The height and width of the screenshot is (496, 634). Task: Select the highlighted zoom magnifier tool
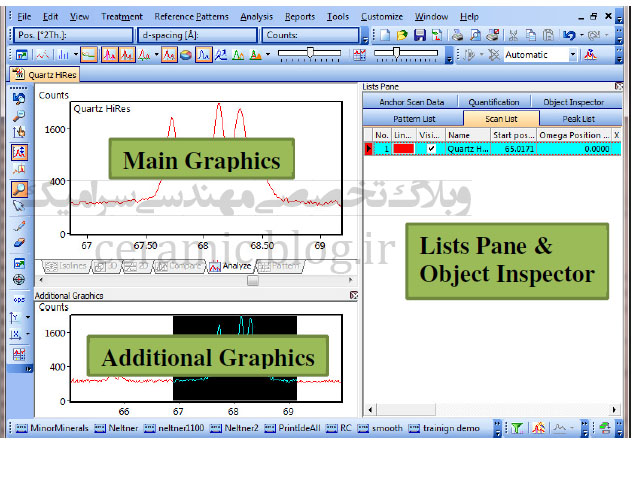click(20, 188)
